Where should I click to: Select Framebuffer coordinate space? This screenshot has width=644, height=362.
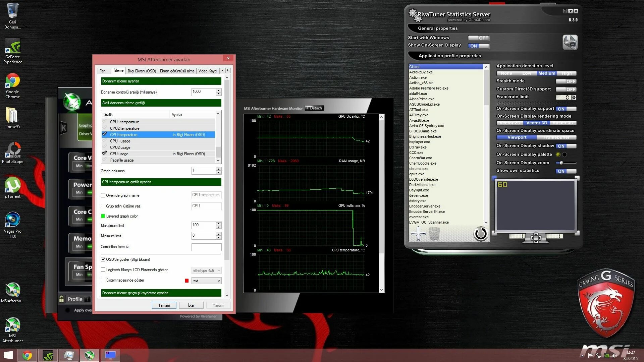tap(556, 137)
